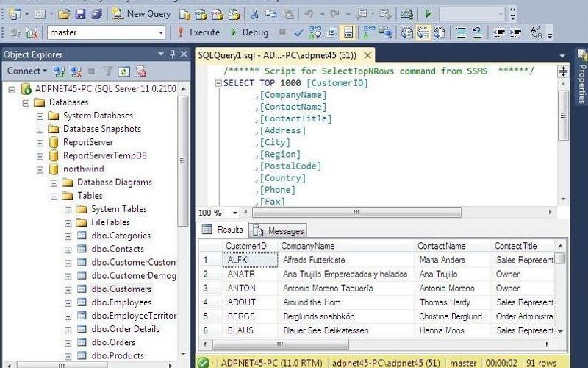Click the Berglunds snabbköp cell
The image size is (588, 368).
click(345, 316)
